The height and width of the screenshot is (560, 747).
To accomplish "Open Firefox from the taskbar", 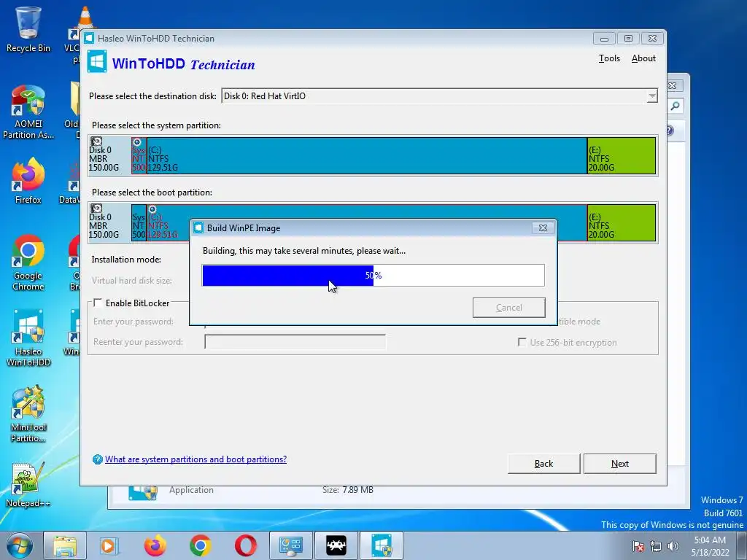I will point(155,545).
